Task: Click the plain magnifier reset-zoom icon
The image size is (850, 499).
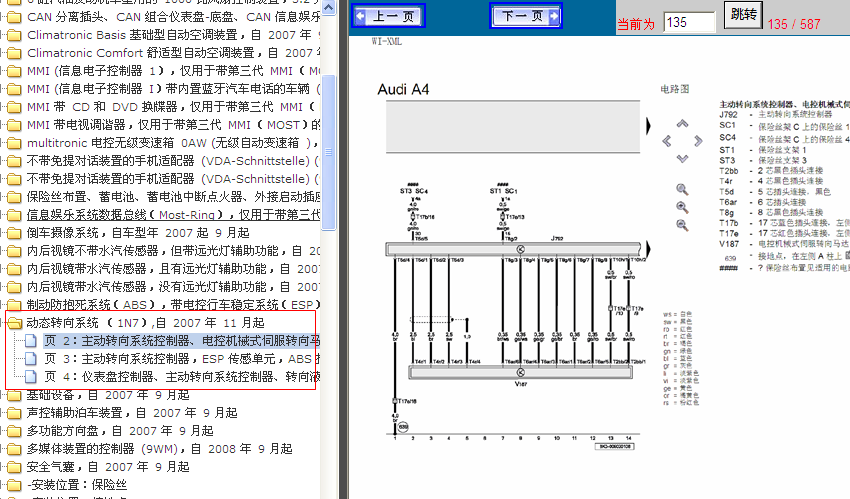Action: [682, 190]
